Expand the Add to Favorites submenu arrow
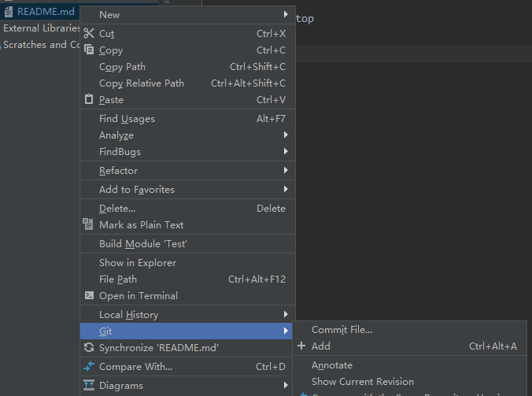532x396 pixels. 286,189
